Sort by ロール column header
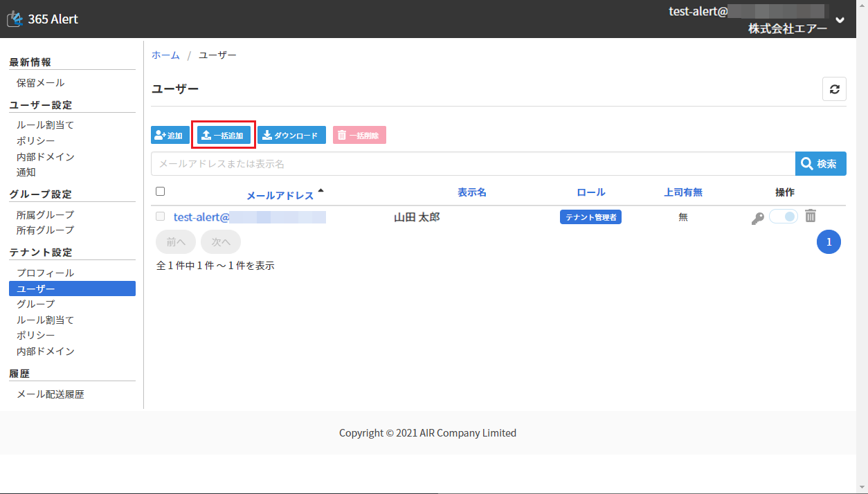868x494 pixels. click(590, 192)
